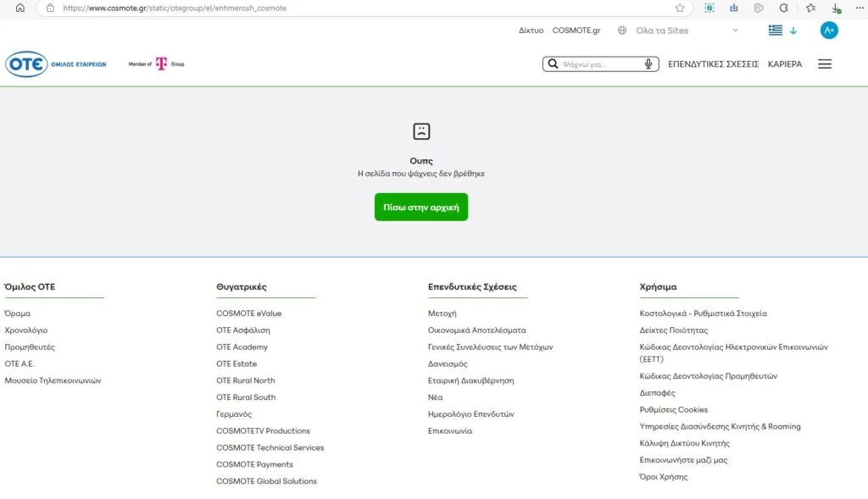Click the address bar URL field
The width and height of the screenshot is (868, 499).
[x=365, y=8]
